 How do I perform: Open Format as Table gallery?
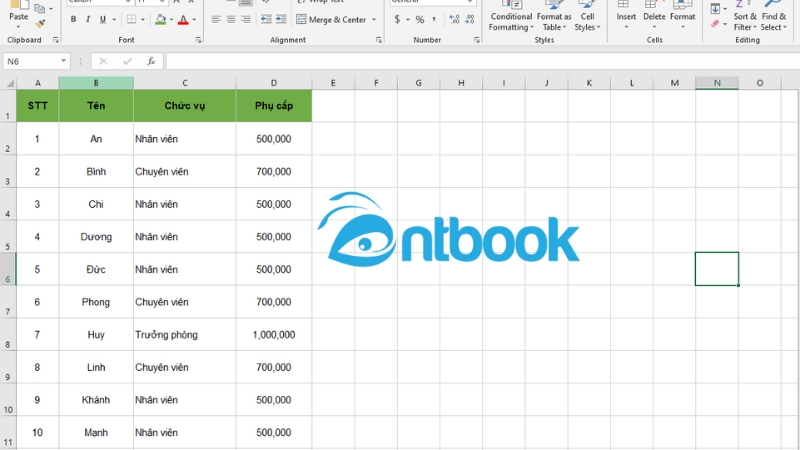pyautogui.click(x=554, y=16)
